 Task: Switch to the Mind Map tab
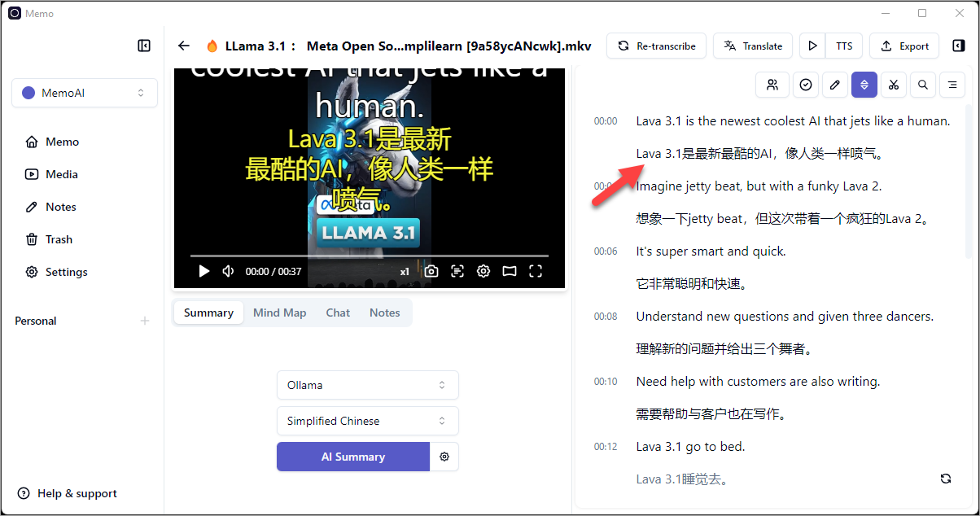pos(279,313)
